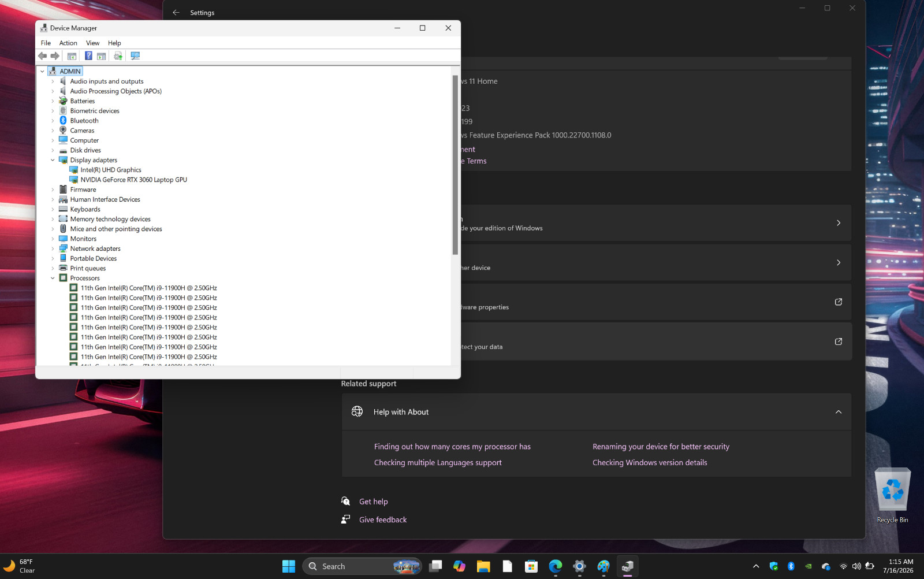924x579 pixels.
Task: Collapse the Help with About section
Action: pos(838,412)
